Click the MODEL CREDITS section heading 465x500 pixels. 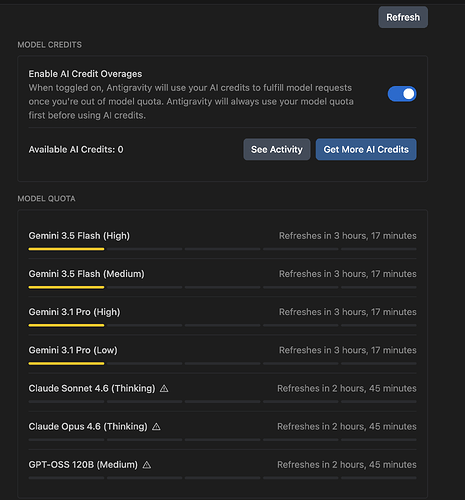pos(50,45)
